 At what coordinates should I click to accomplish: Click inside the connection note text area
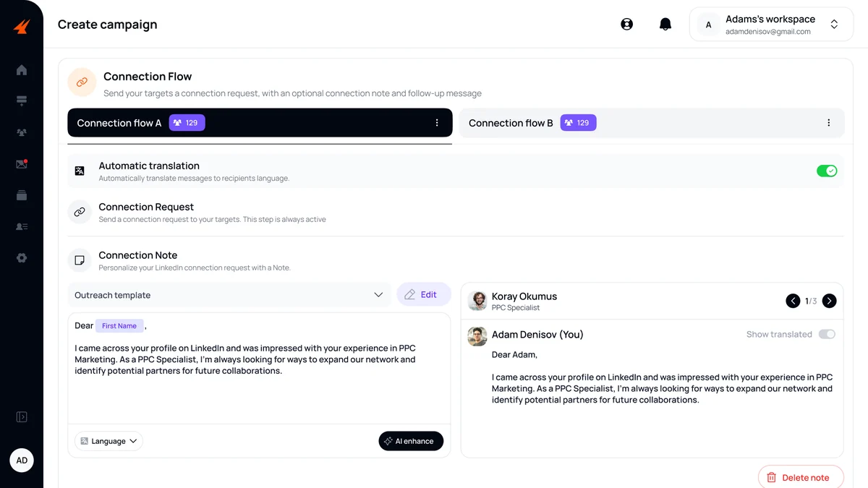pyautogui.click(x=258, y=390)
